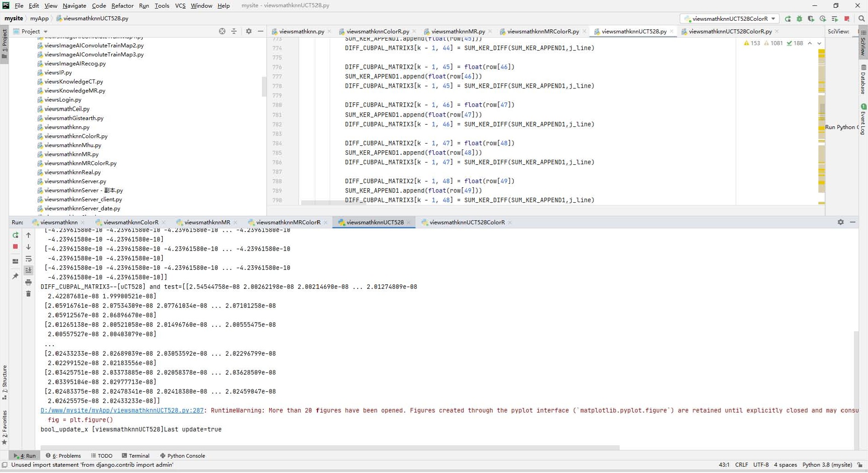Click the locate target icon in Project panel
Screen dimensions: 868x473
coord(222,31)
